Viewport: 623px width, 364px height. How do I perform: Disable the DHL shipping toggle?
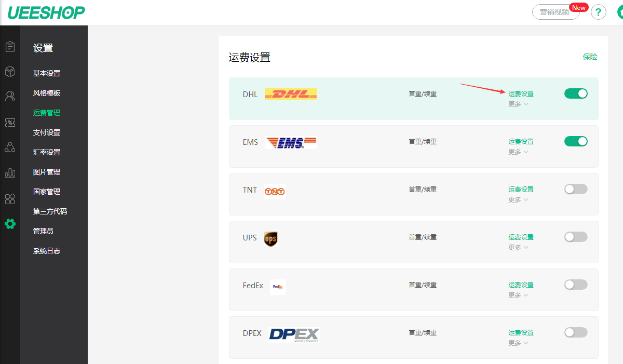tap(576, 93)
